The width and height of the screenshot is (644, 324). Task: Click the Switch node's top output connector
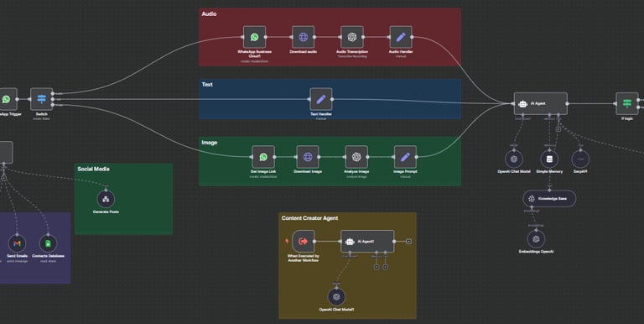[x=53, y=94]
